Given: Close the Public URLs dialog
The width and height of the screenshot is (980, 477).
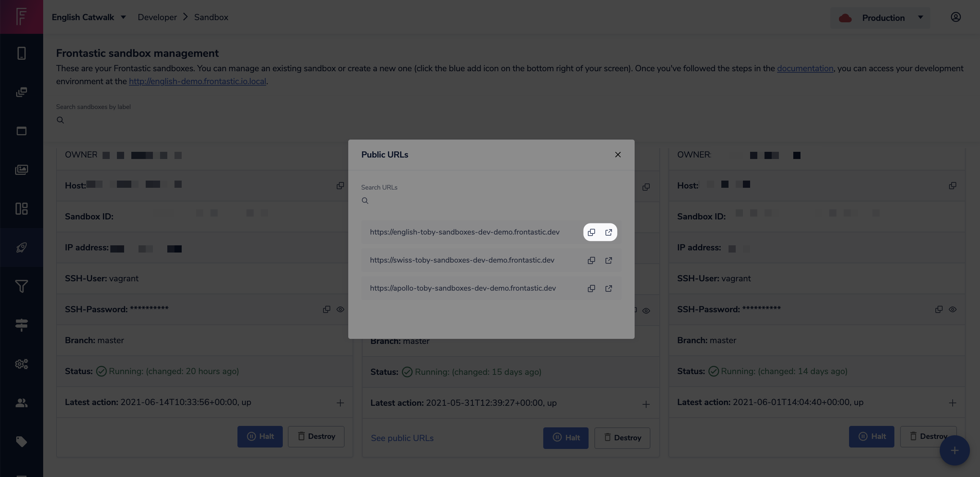Looking at the screenshot, I should click(618, 155).
